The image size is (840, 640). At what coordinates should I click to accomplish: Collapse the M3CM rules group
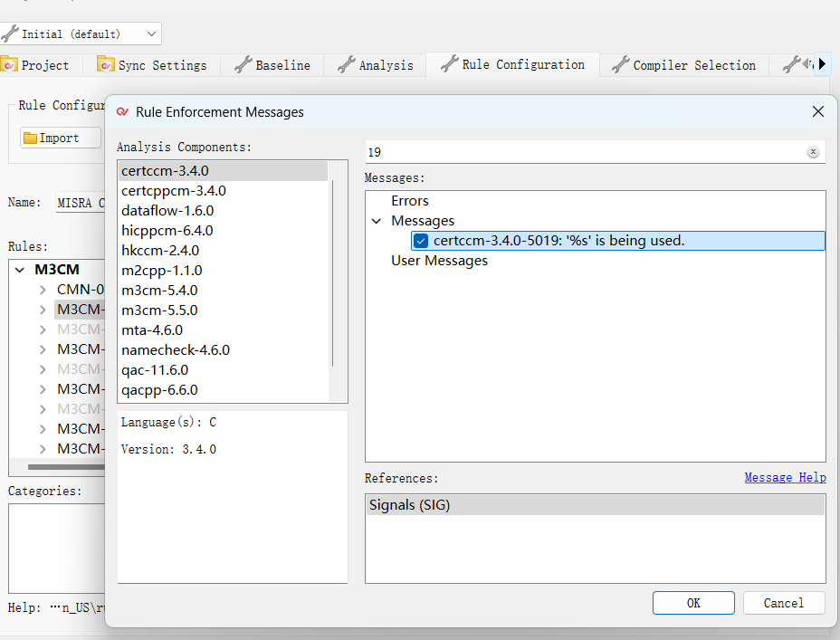tap(20, 270)
